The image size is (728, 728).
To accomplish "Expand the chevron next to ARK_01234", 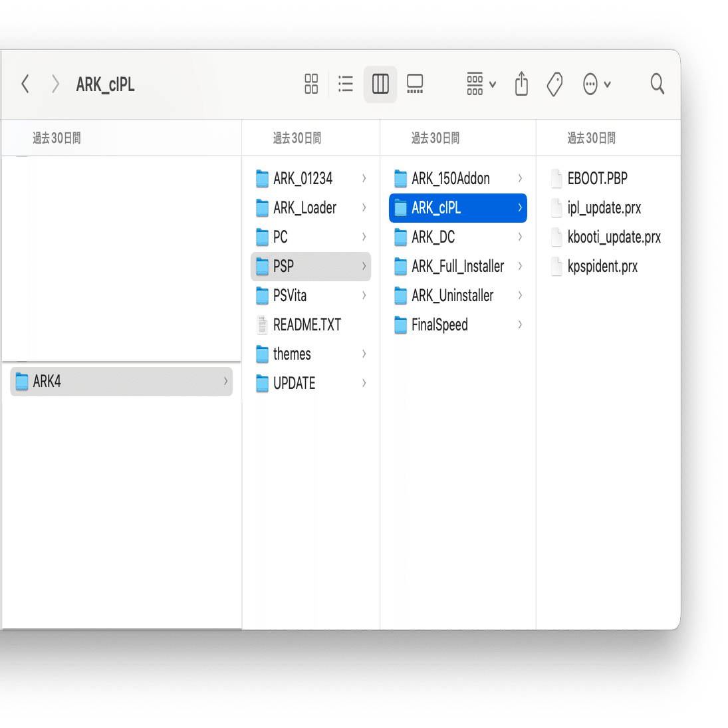I will click(364, 178).
